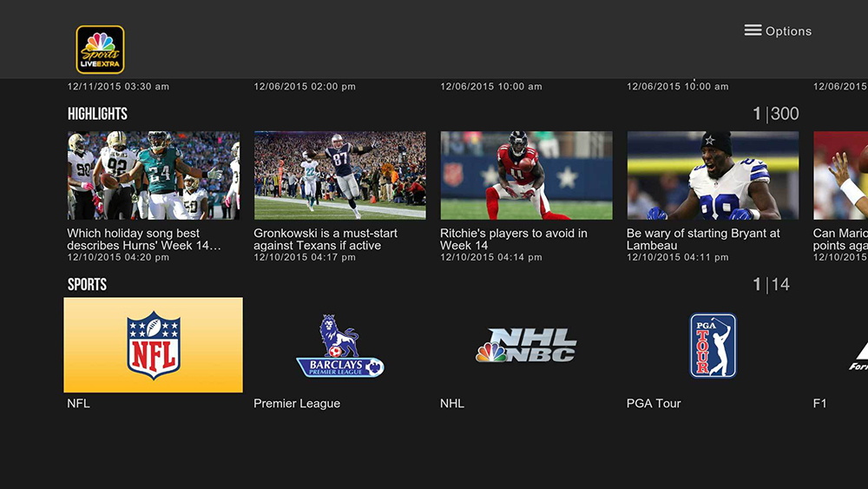The image size is (868, 489).
Task: Play the Gronkowski must-start highlight thumbnail
Action: (x=340, y=175)
